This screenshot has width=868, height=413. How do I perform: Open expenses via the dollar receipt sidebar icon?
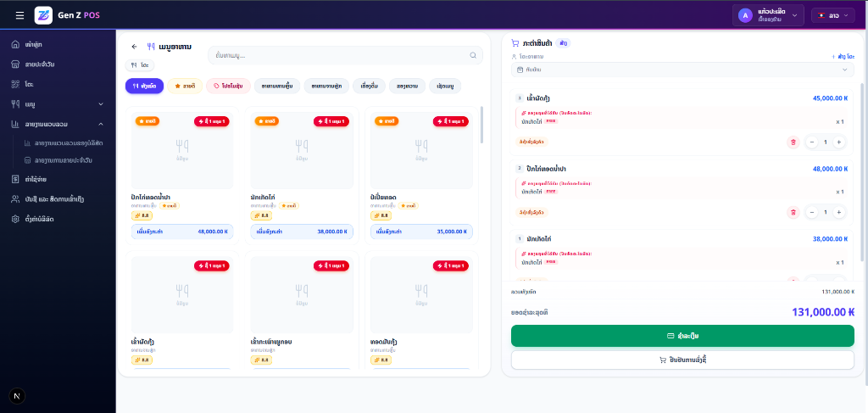coord(15,180)
